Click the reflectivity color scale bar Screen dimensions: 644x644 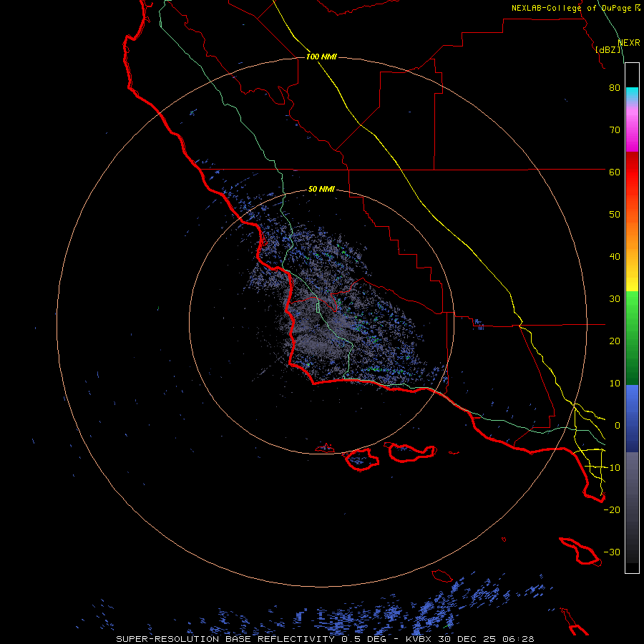[x=632, y=318]
